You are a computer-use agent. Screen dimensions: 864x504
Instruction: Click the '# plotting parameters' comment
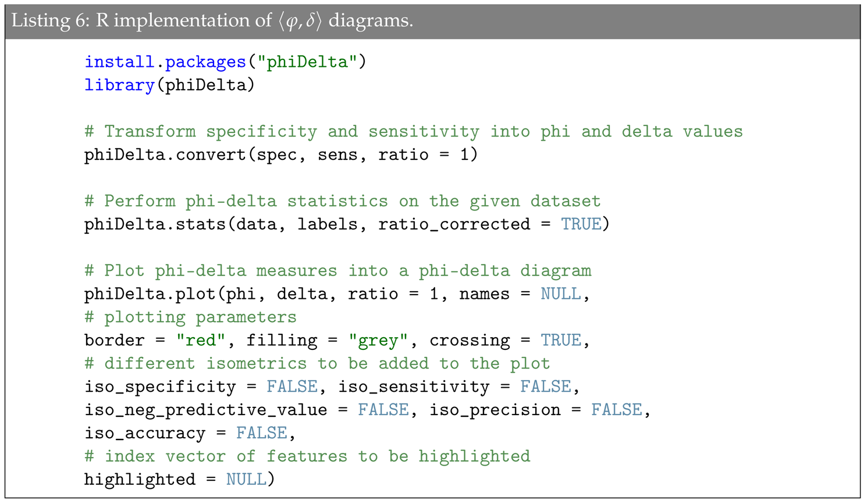tap(190, 317)
